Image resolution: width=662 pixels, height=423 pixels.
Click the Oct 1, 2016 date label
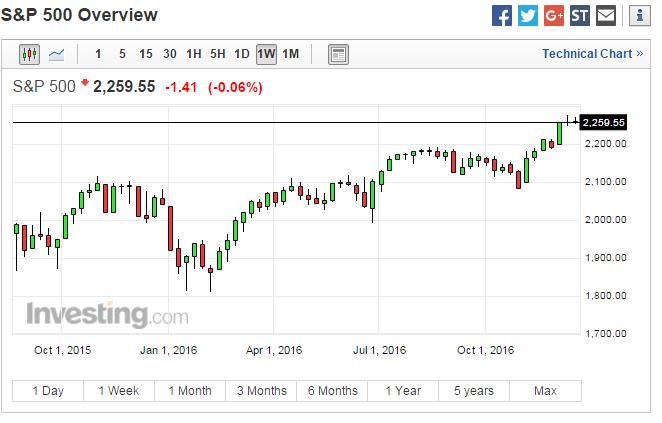486,350
